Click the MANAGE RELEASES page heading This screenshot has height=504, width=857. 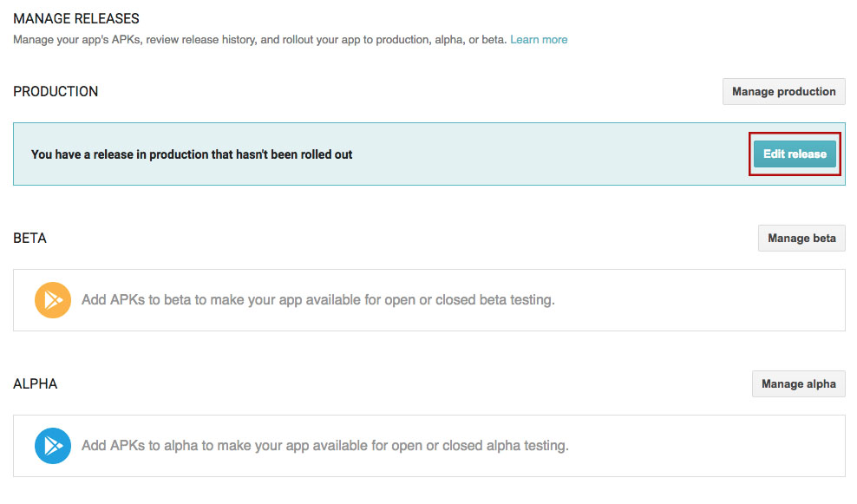click(76, 18)
